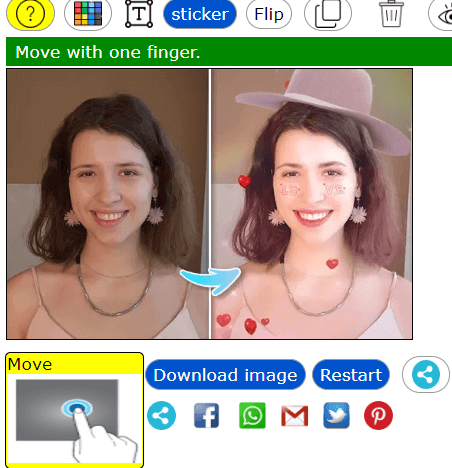The image size is (452, 468).
Task: Toggle visibility with the eye icon
Action: pyautogui.click(x=442, y=15)
